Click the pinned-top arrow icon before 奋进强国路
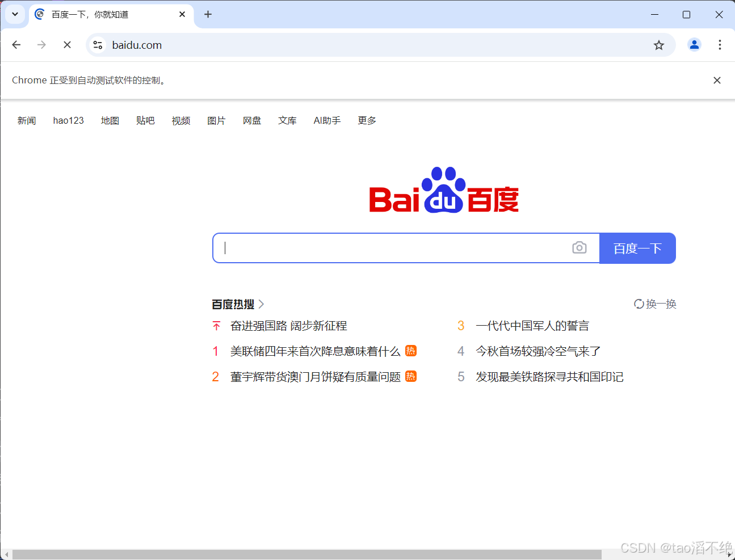Image resolution: width=735 pixels, height=560 pixels. 216,326
